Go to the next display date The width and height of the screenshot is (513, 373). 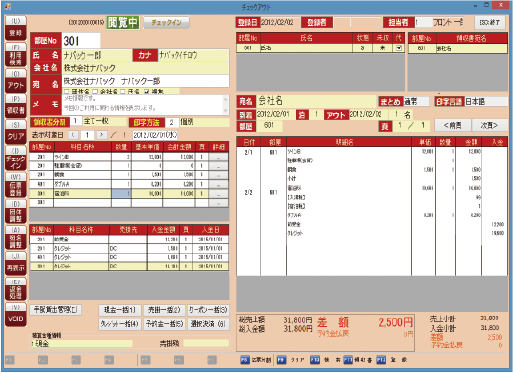click(x=102, y=135)
